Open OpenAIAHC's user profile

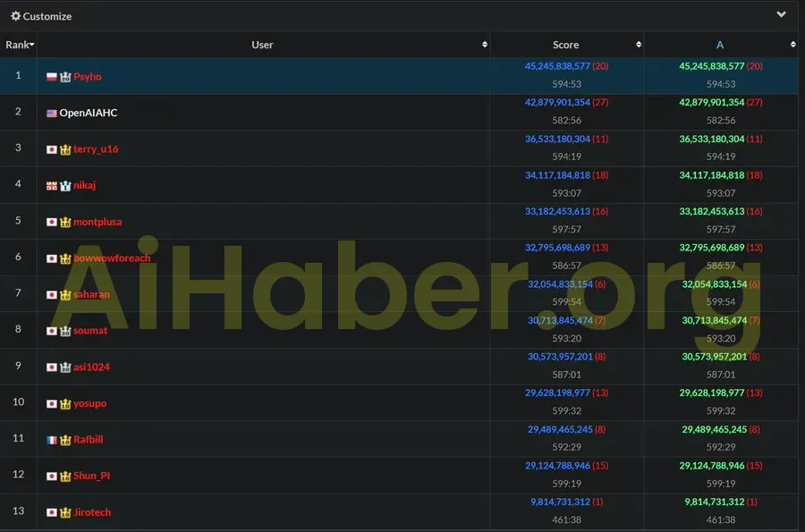(88, 114)
